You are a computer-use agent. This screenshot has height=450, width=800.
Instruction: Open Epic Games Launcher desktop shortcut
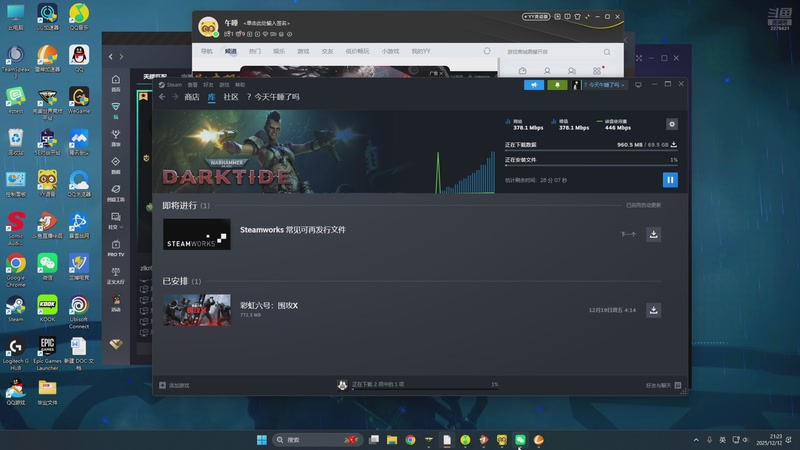[x=47, y=353]
